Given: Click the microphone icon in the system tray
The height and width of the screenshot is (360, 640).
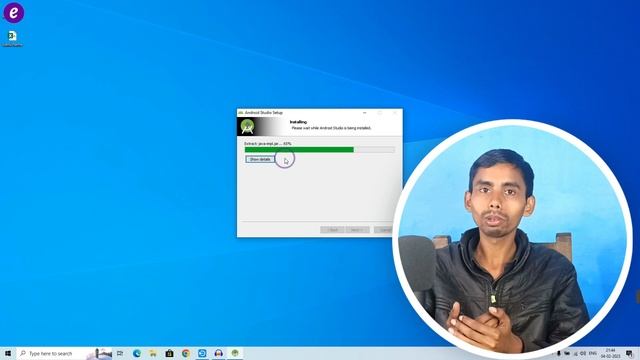Looking at the screenshot, I should tap(559, 353).
